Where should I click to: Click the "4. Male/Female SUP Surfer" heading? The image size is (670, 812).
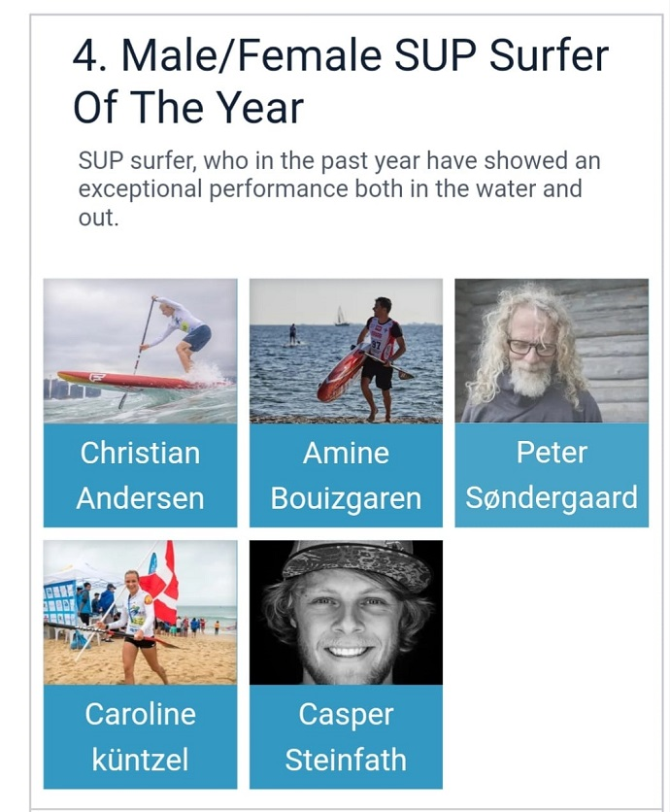[x=340, y=56]
